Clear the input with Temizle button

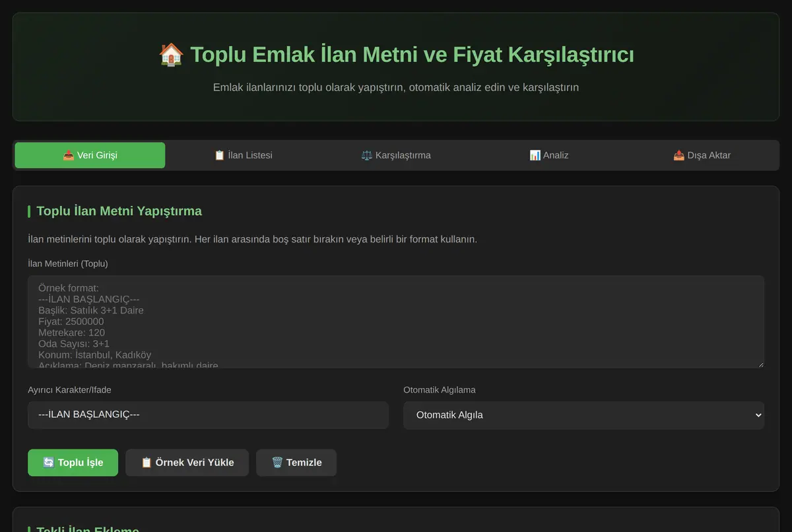coord(296,463)
